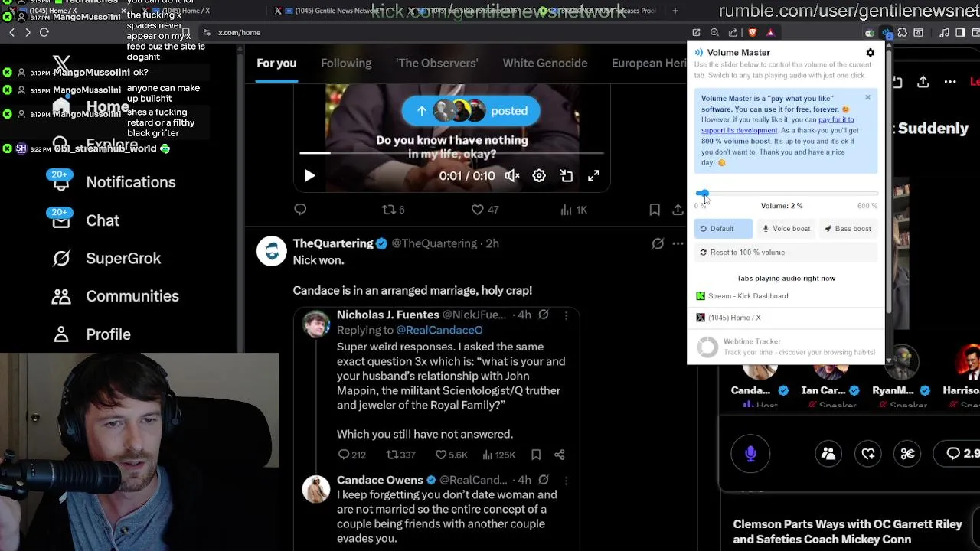This screenshot has height=551, width=980.
Task: View analytics of 1K views post
Action: (573, 210)
